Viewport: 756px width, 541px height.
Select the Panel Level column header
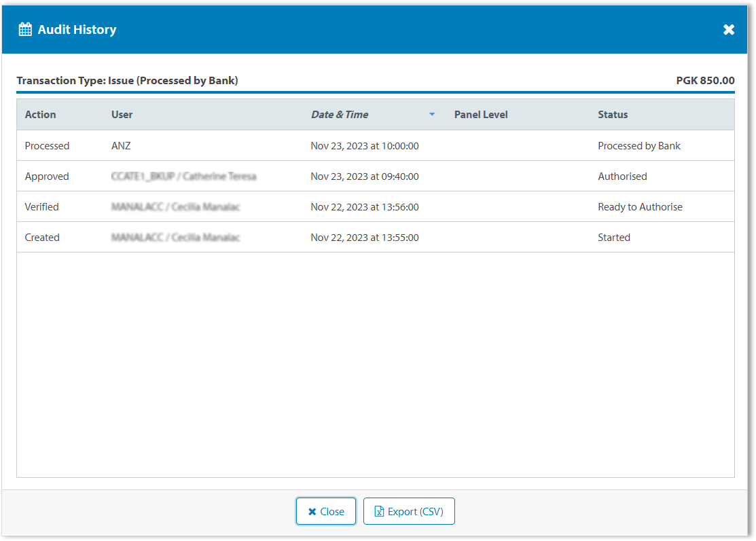tap(481, 115)
